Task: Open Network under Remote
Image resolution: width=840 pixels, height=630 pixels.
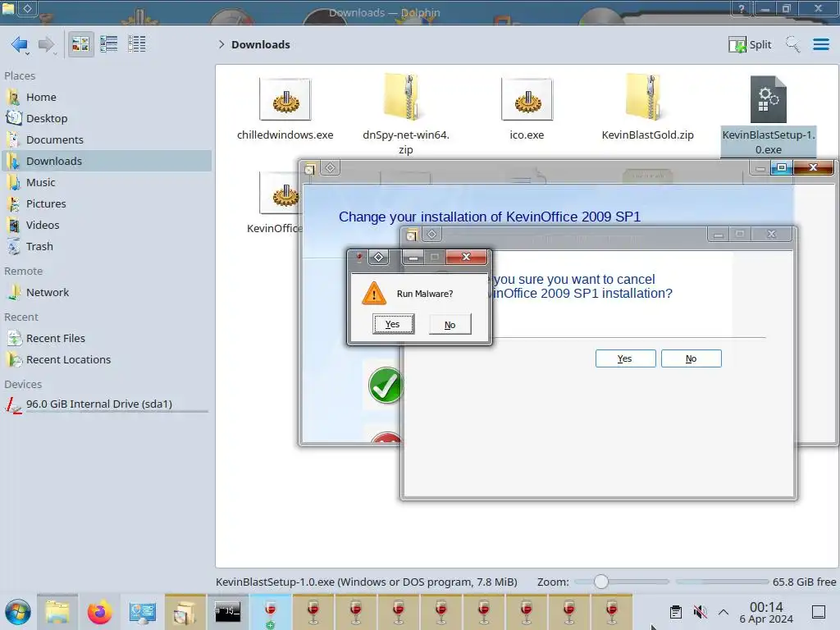Action: click(107, 293)
